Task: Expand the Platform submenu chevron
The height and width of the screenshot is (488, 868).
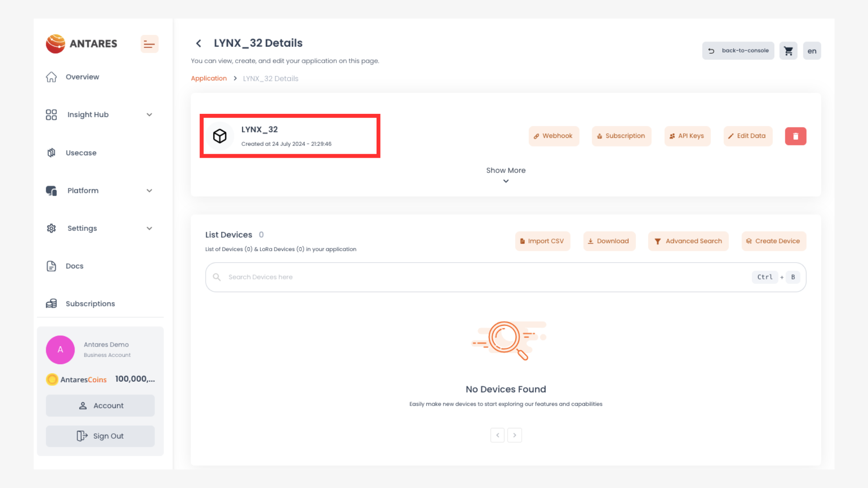Action: pos(149,191)
